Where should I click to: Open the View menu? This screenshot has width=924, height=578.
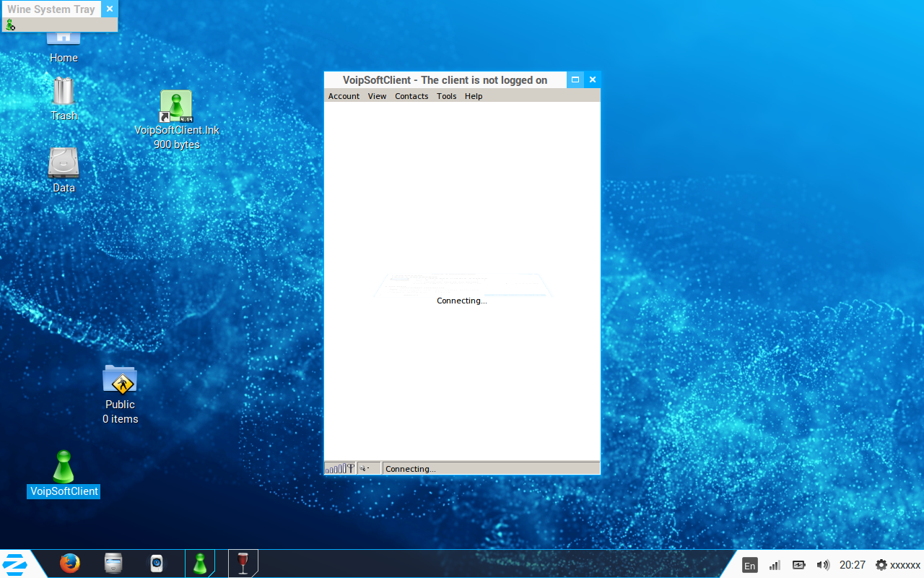tap(377, 96)
